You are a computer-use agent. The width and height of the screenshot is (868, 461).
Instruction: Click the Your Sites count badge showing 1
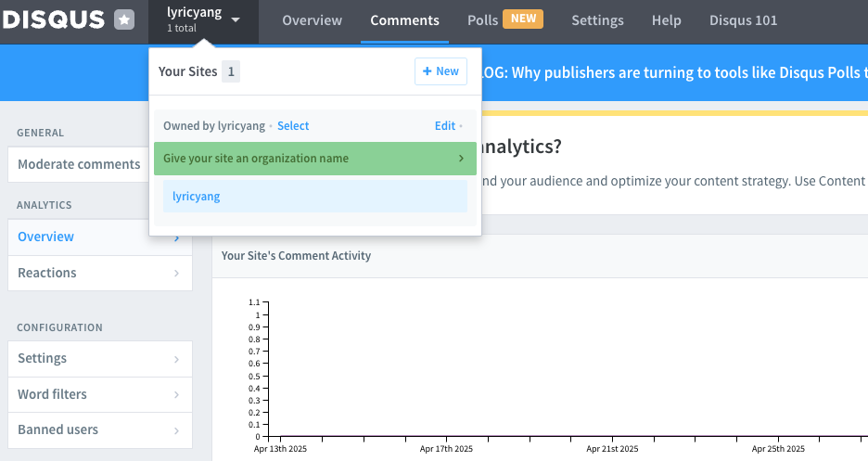(231, 71)
